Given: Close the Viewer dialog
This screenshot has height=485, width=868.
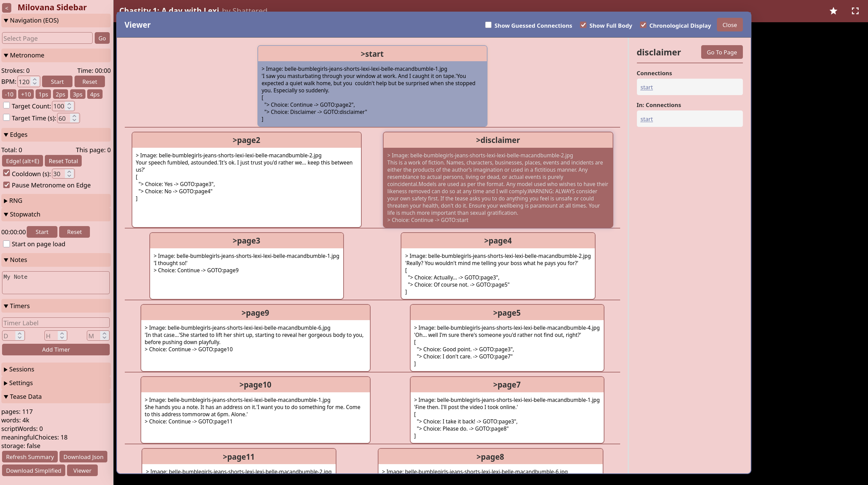Looking at the screenshot, I should tap(730, 25).
